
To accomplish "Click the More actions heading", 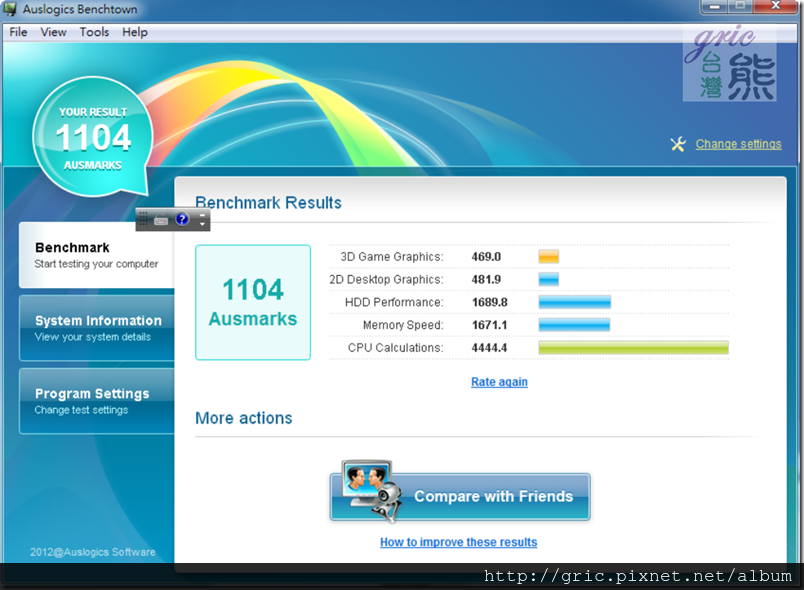I will pos(244,418).
